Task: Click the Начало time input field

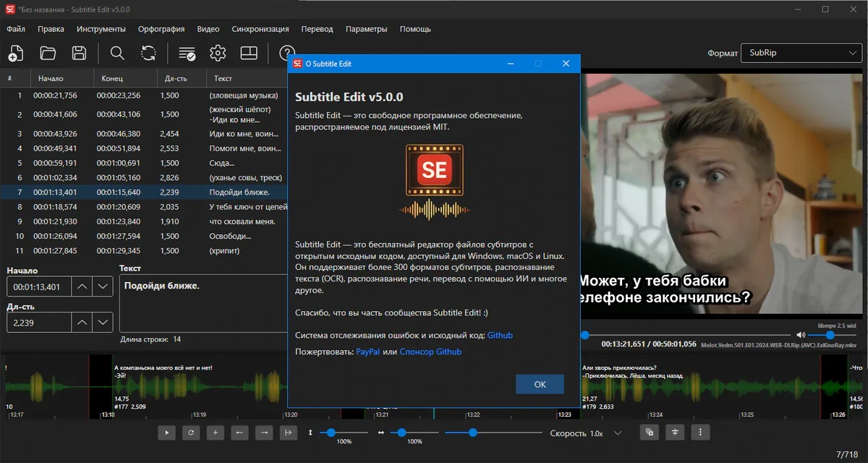Action: 39,286
